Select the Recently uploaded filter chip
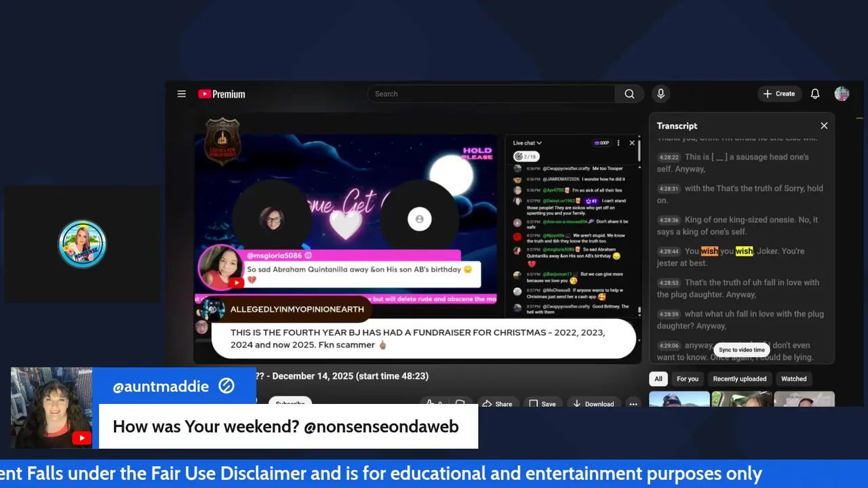 coord(740,379)
